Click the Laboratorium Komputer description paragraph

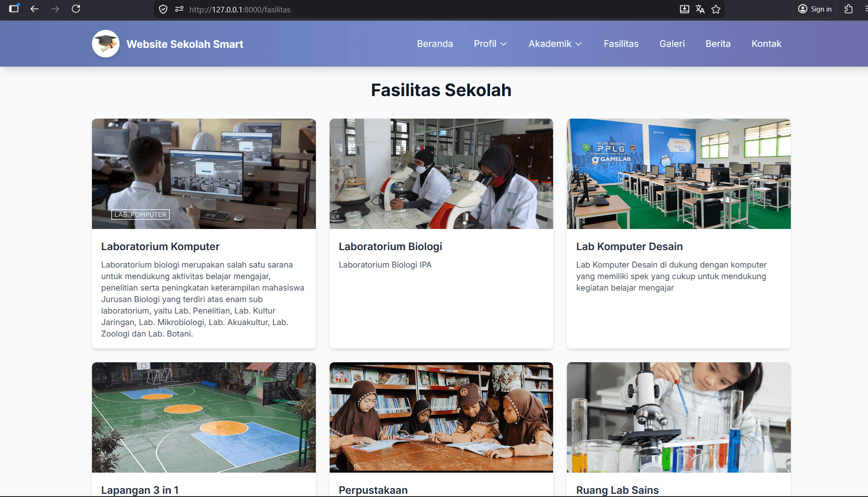coord(203,299)
